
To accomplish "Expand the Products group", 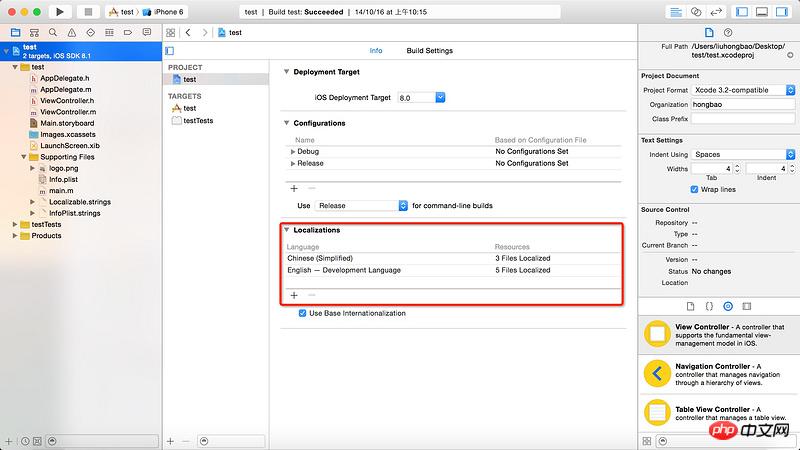I will (15, 236).
